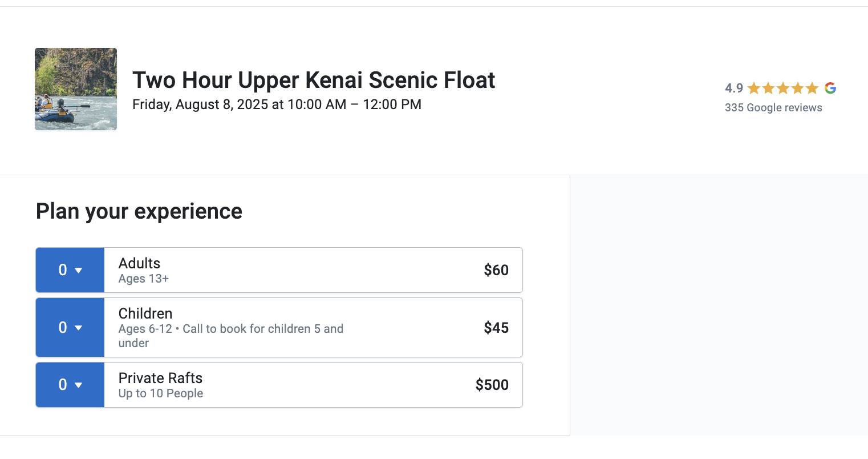Select the Children row label
The width and height of the screenshot is (868, 459).
tap(145, 313)
